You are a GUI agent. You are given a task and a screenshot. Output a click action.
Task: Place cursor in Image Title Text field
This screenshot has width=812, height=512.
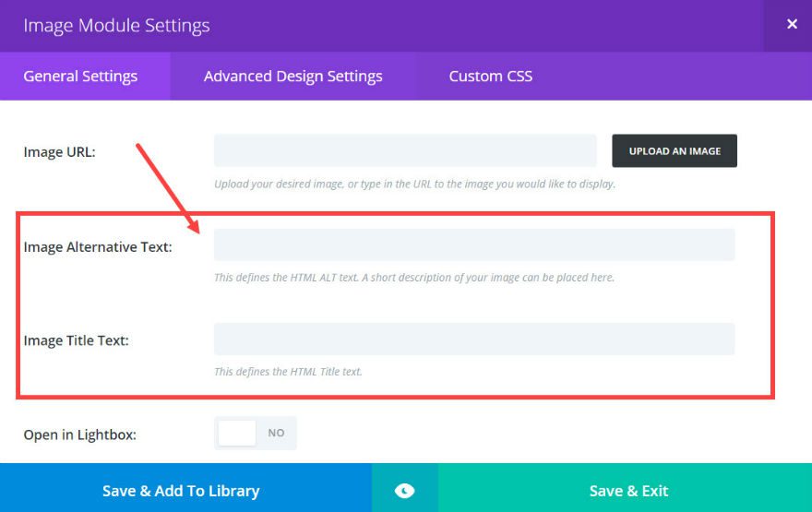(474, 339)
